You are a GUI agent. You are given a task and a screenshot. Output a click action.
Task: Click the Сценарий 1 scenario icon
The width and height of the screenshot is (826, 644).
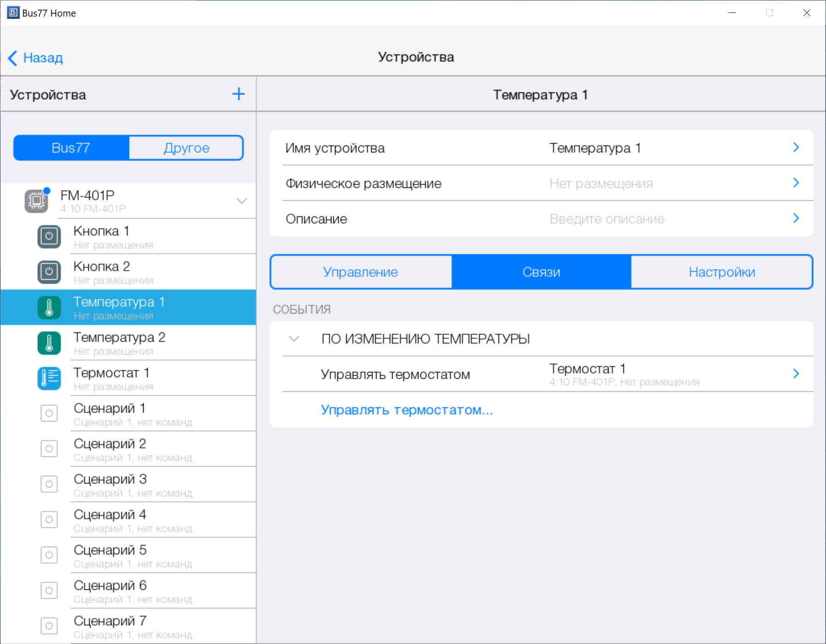49,413
